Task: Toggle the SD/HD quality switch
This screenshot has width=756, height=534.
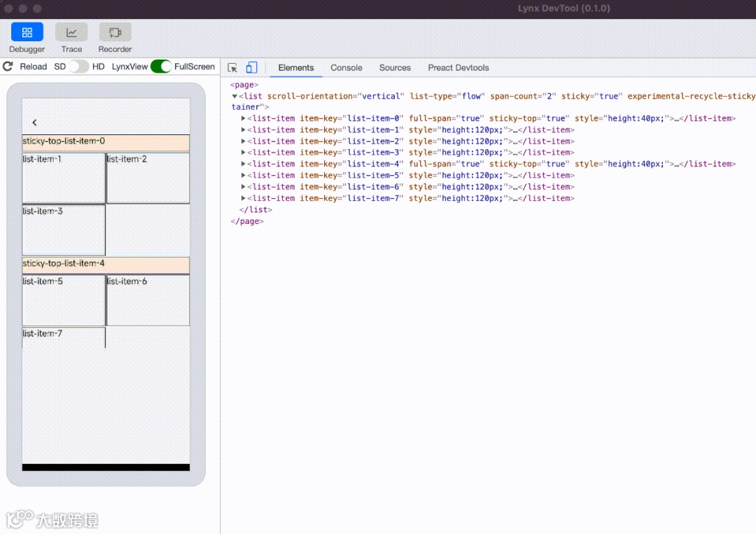Action: tap(79, 66)
